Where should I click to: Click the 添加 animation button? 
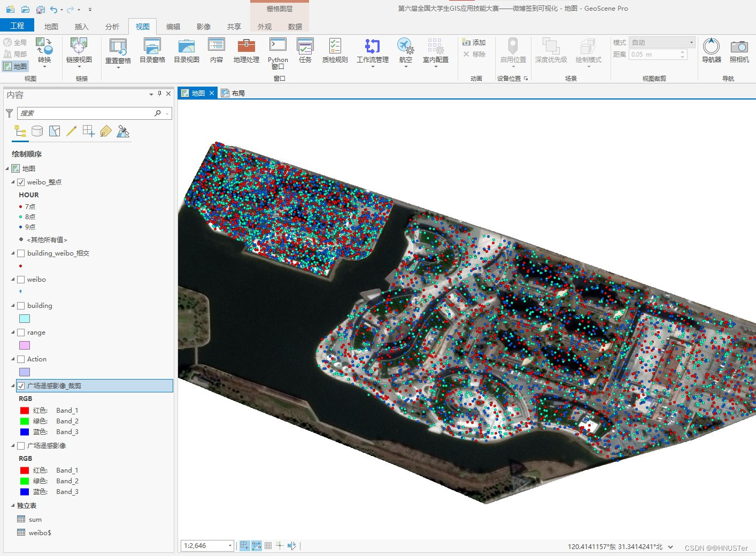pyautogui.click(x=474, y=42)
